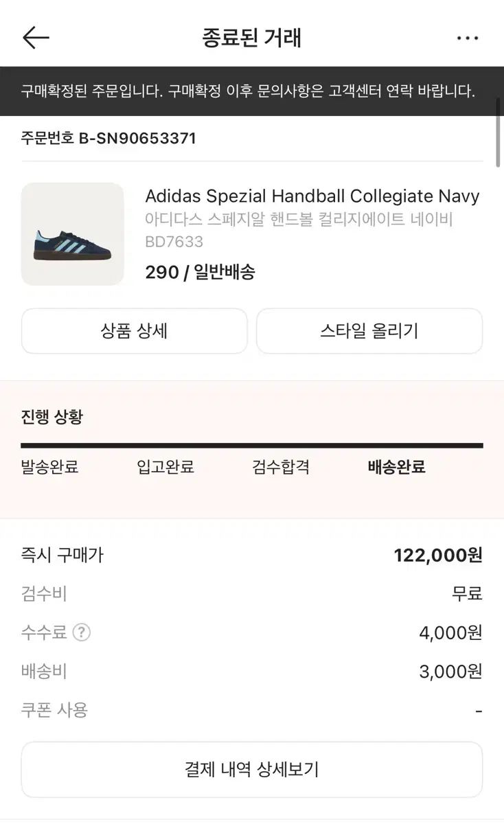Image resolution: width=504 pixels, height=824 pixels.
Task: Click the vertical scrollbar on right edge
Action: pyautogui.click(x=499, y=132)
